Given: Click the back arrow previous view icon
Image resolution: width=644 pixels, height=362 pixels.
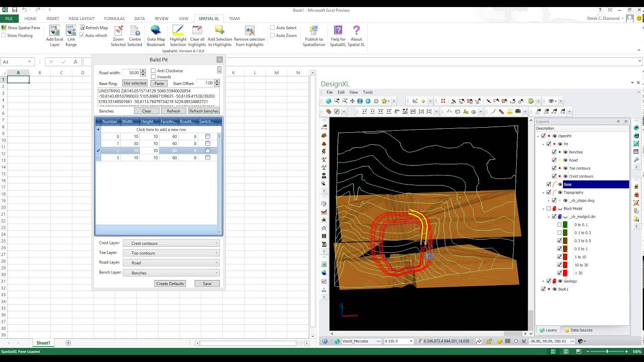Looking at the screenshot, I should tap(368, 101).
